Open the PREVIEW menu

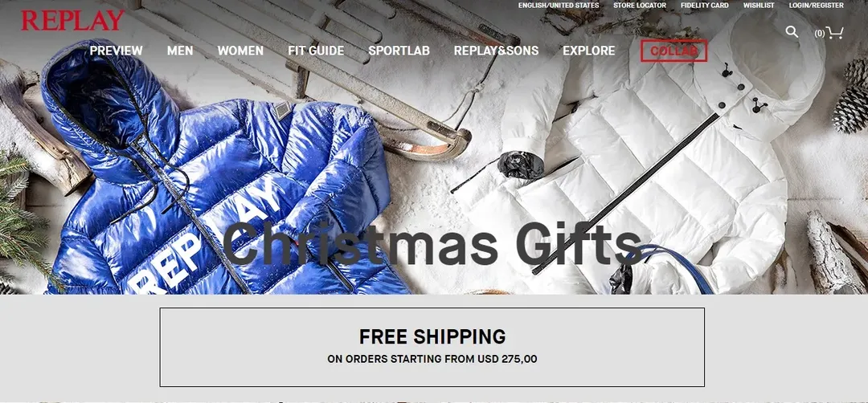click(x=117, y=51)
